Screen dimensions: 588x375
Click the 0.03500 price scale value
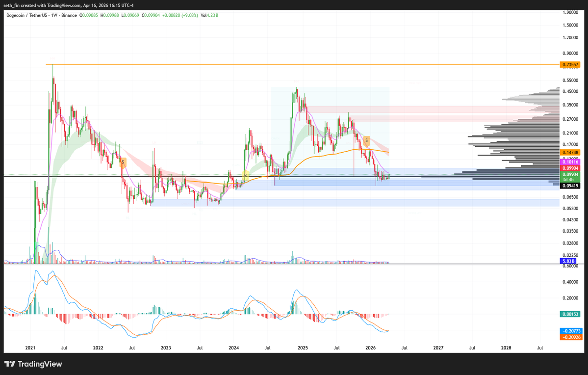[x=570, y=231]
